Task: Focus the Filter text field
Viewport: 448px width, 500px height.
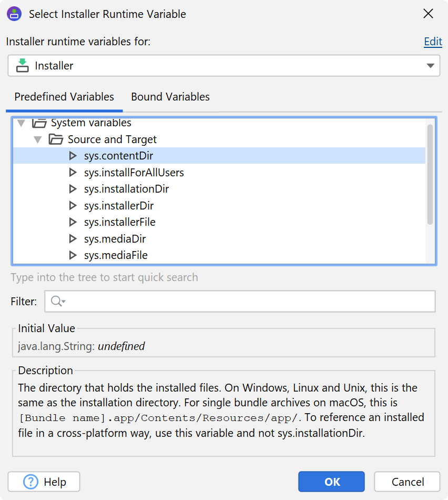Action: pos(247,302)
